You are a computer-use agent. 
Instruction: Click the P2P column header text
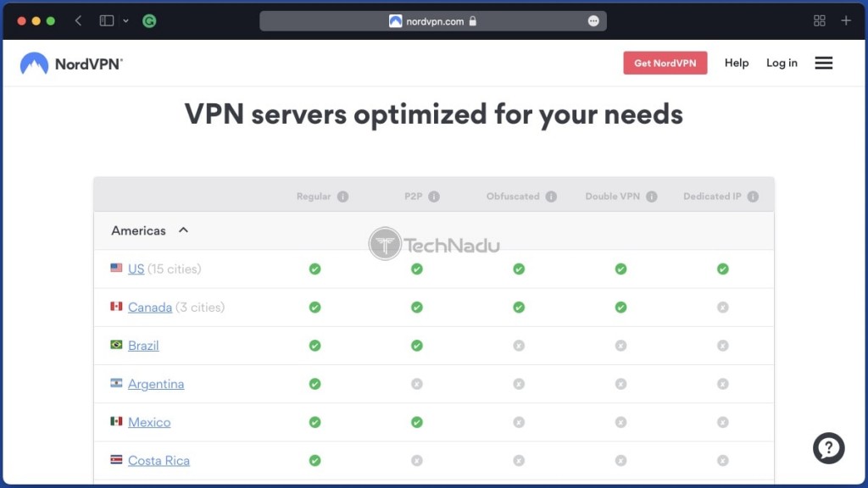tap(413, 197)
